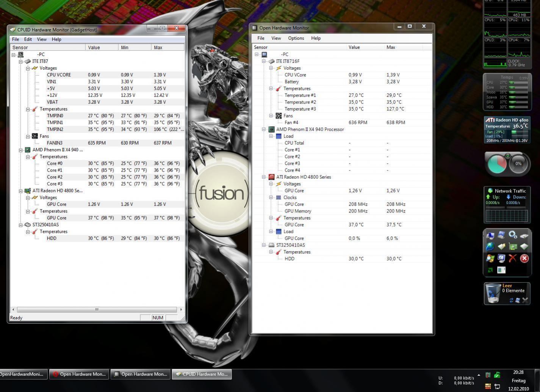
Task: Open the gears settings icon in launcher gadget
Action: pyautogui.click(x=513, y=235)
